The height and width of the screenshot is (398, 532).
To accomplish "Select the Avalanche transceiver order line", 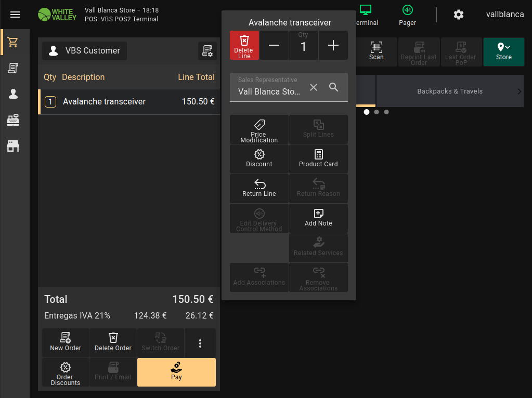I will coord(129,102).
